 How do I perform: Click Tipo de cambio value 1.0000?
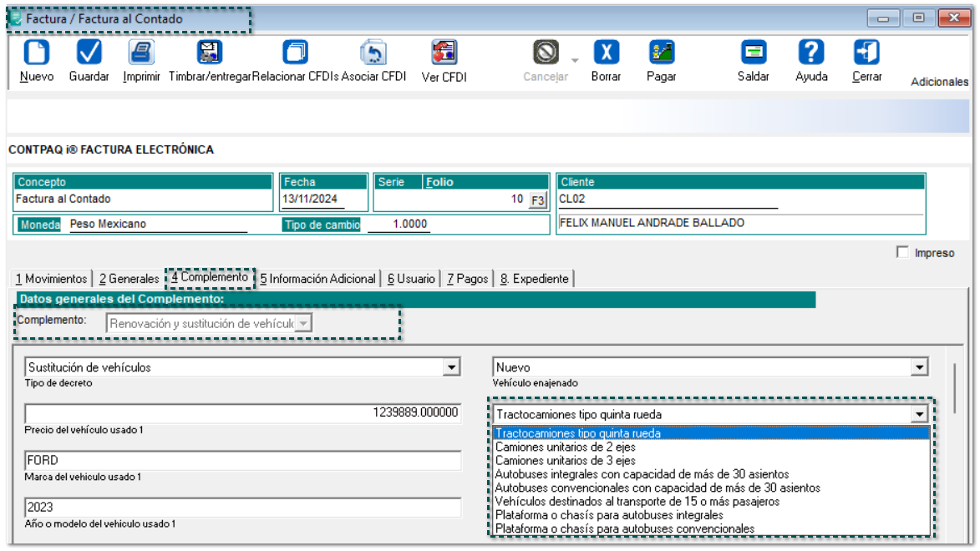pyautogui.click(x=399, y=225)
